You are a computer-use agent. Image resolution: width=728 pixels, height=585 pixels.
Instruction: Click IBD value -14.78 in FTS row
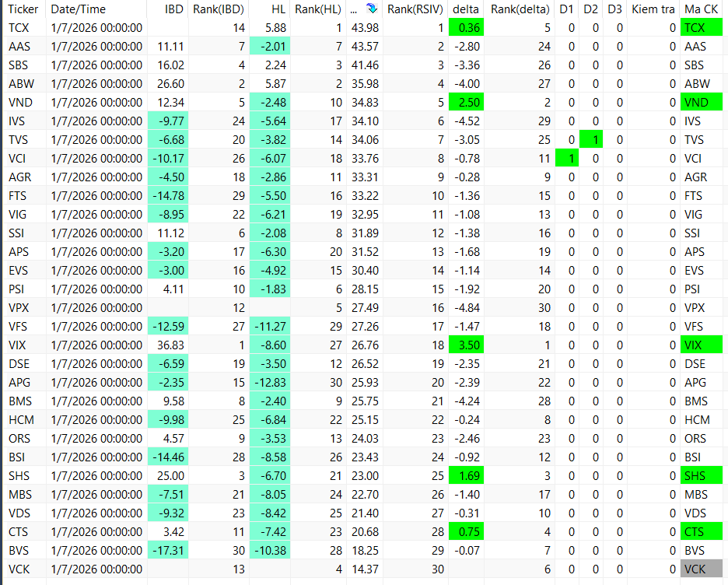coord(168,196)
